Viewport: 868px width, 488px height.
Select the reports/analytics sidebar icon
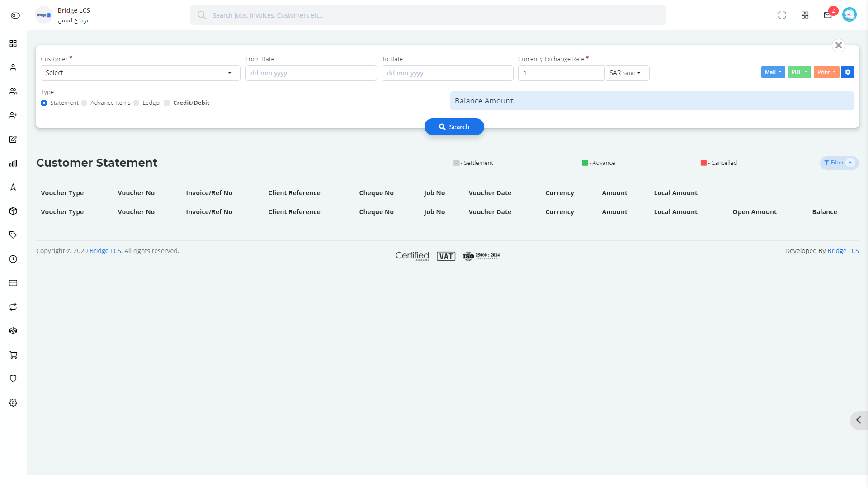click(x=13, y=163)
